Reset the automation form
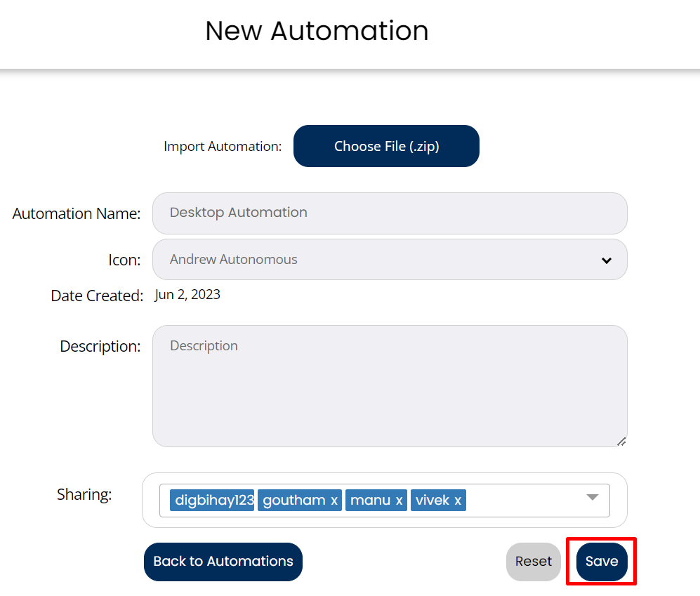This screenshot has width=700, height=596. pos(533,562)
